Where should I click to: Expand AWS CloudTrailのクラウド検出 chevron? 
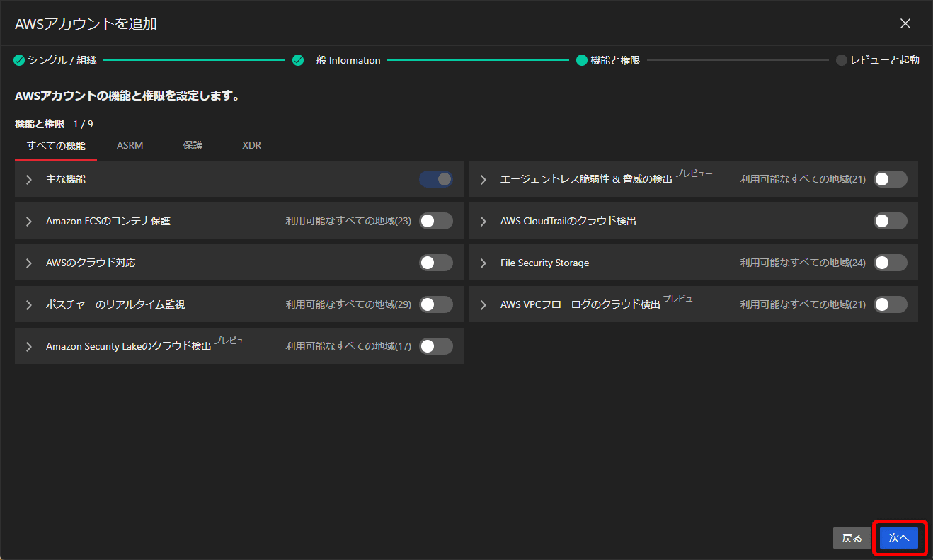point(483,222)
